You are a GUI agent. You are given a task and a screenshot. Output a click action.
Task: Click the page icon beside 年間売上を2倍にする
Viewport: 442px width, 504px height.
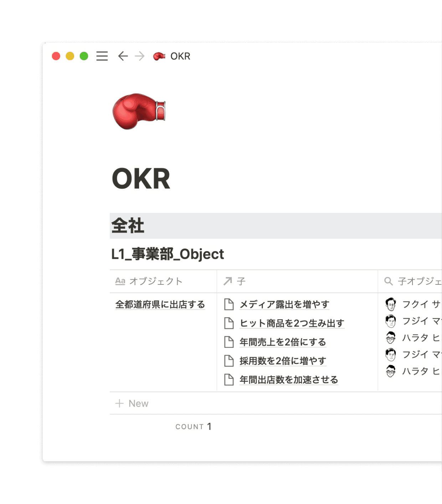229,342
